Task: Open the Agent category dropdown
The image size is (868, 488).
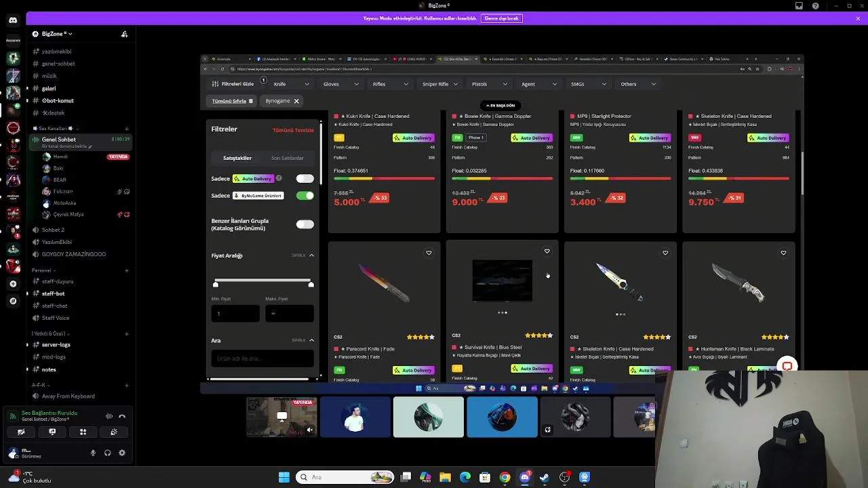Action: click(539, 84)
